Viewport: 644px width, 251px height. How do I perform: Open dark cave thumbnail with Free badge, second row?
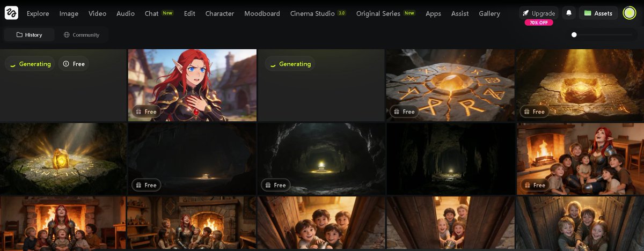click(192, 159)
